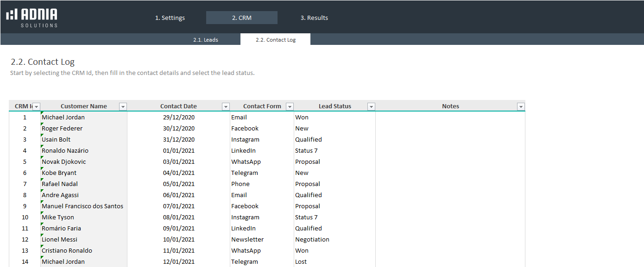
Task: Switch to the 2.1. Leads sub-tab
Action: [x=206, y=40]
